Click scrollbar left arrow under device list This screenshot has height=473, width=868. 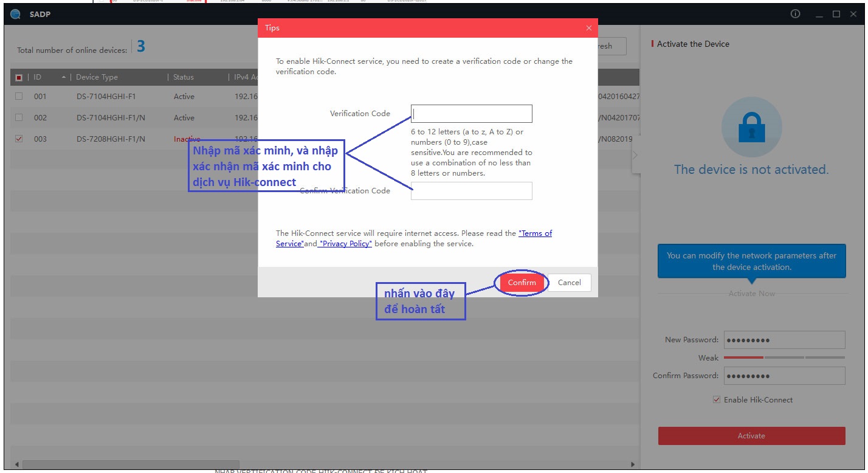tap(16, 464)
